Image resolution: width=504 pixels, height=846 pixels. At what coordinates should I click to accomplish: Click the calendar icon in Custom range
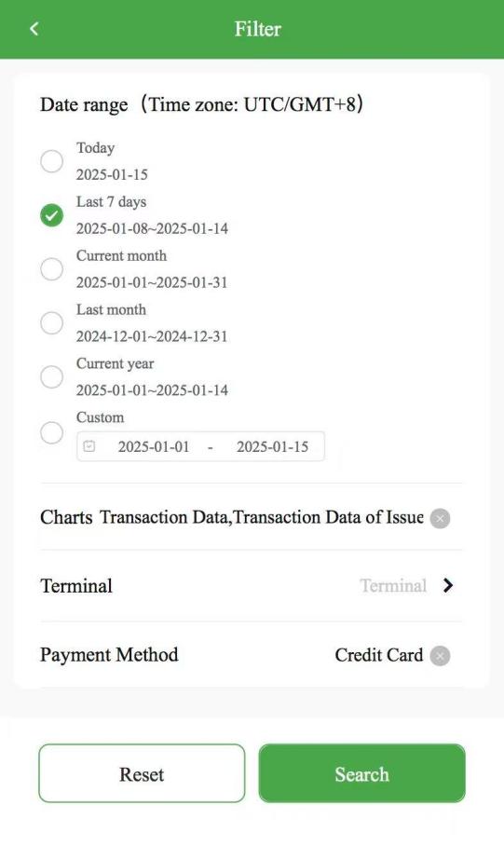pos(89,446)
